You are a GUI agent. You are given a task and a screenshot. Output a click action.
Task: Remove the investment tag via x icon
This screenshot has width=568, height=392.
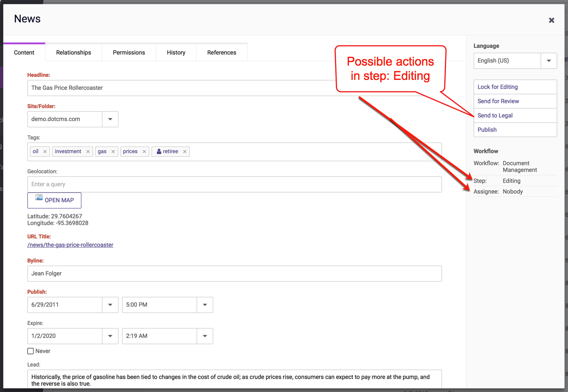click(88, 152)
